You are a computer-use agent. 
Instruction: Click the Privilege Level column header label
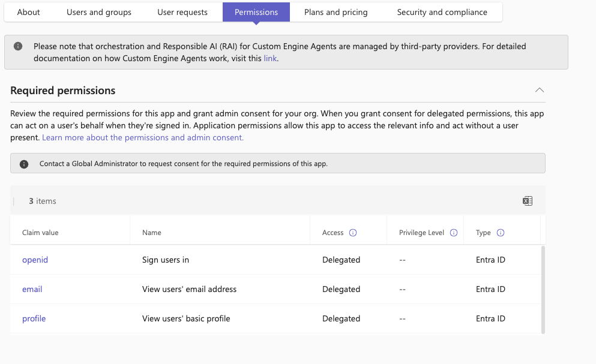pos(421,233)
